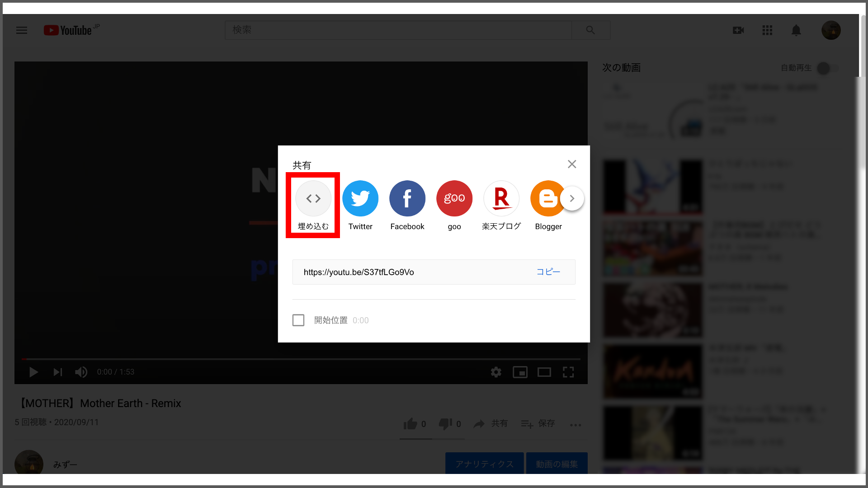
Task: Dislike the video with thumbs down
Action: point(445,424)
